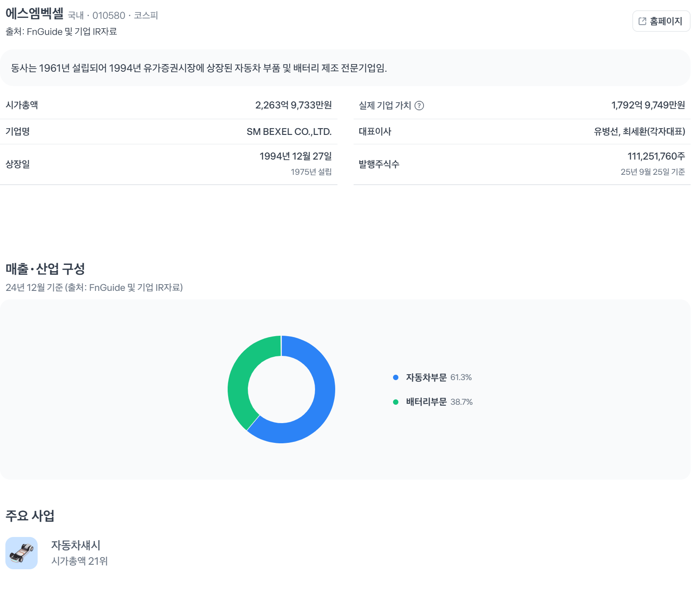The height and width of the screenshot is (593, 700).
Task: Click the 주요 사업 section heading
Action: [x=30, y=516]
